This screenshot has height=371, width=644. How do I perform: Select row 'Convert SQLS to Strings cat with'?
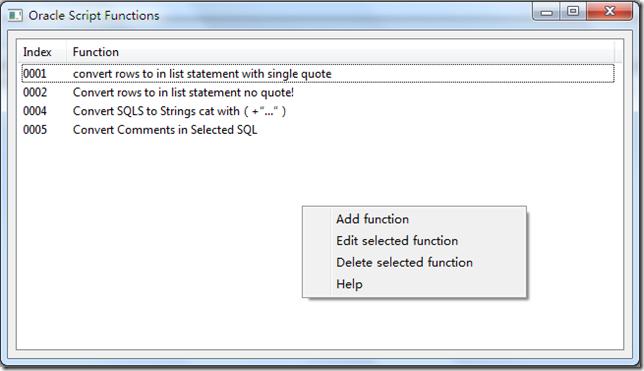tap(318, 111)
